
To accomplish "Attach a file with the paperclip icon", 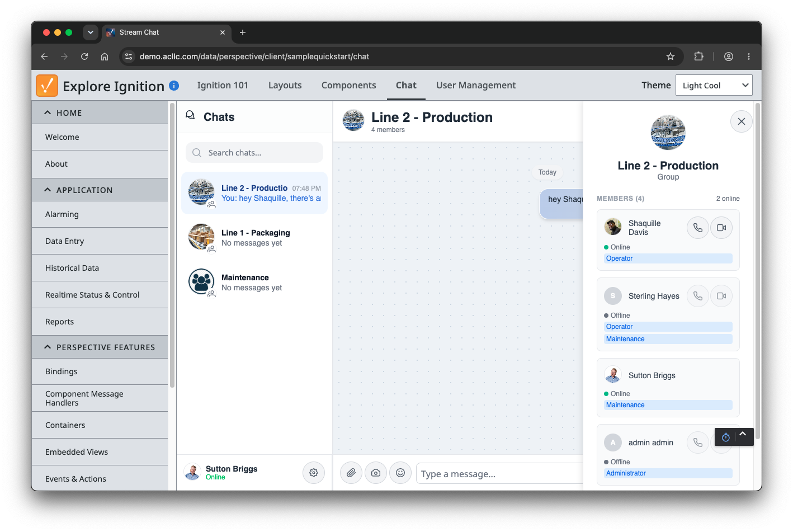I will click(351, 473).
